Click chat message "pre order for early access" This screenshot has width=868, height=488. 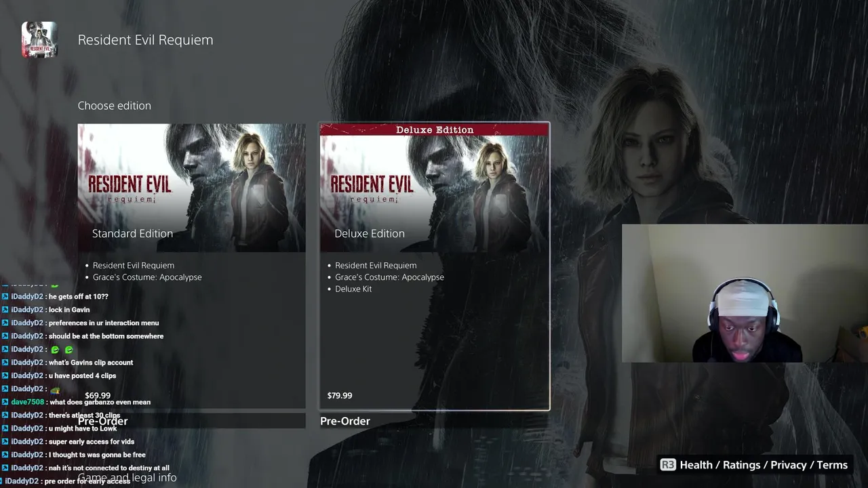pos(87,481)
